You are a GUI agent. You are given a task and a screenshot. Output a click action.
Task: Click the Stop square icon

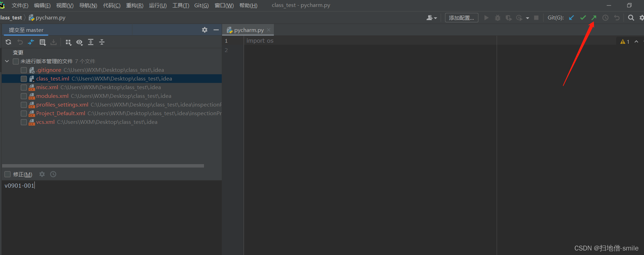(536, 18)
